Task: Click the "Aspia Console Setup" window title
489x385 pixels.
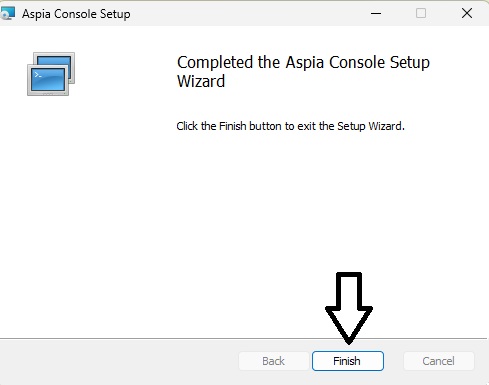Action: (x=76, y=14)
